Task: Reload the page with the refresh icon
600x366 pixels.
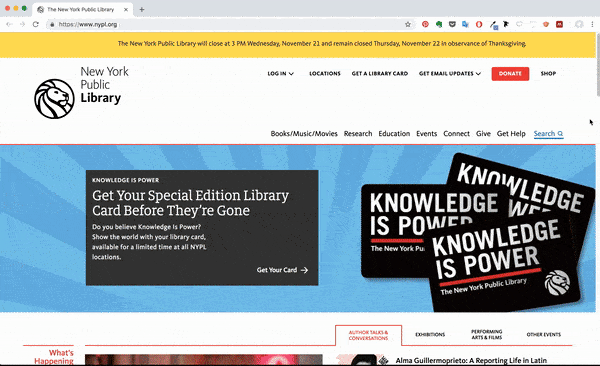Action: (36, 25)
